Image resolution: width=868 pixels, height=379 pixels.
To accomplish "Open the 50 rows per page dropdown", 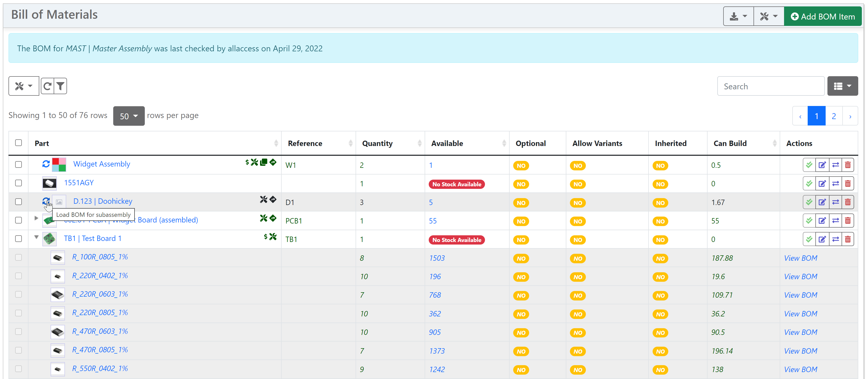I will tap(129, 116).
